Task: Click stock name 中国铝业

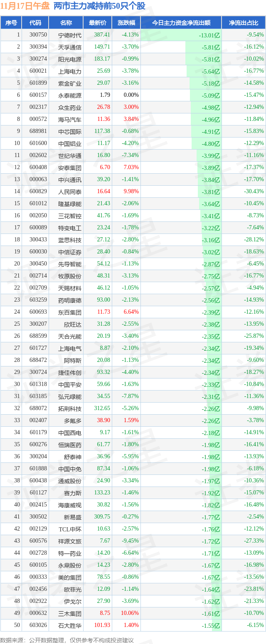Action: (x=70, y=143)
